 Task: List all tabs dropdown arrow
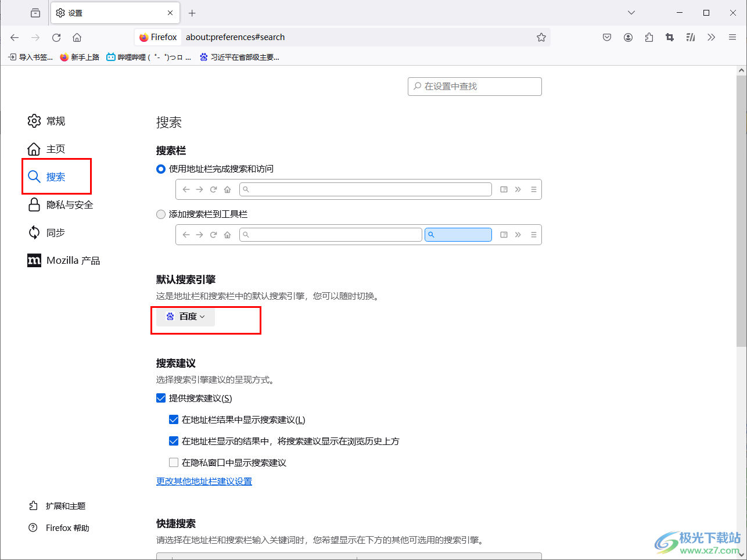pos(631,13)
